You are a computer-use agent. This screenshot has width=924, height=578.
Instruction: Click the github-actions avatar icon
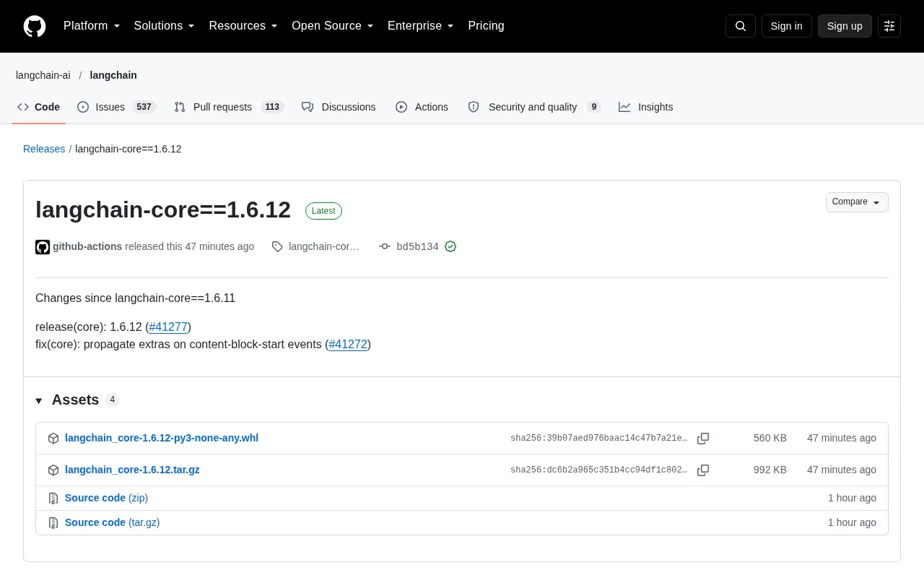[43, 247]
